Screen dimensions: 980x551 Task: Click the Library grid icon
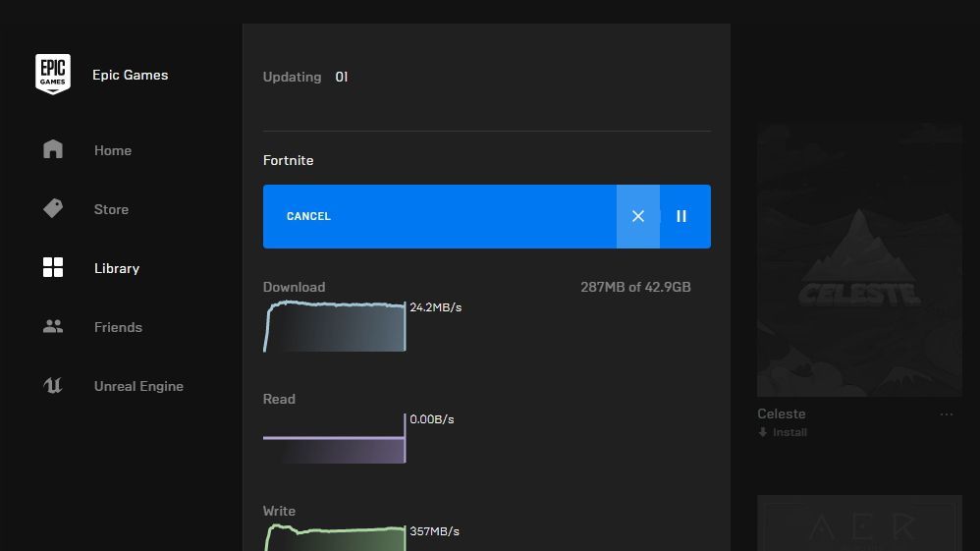[53, 267]
